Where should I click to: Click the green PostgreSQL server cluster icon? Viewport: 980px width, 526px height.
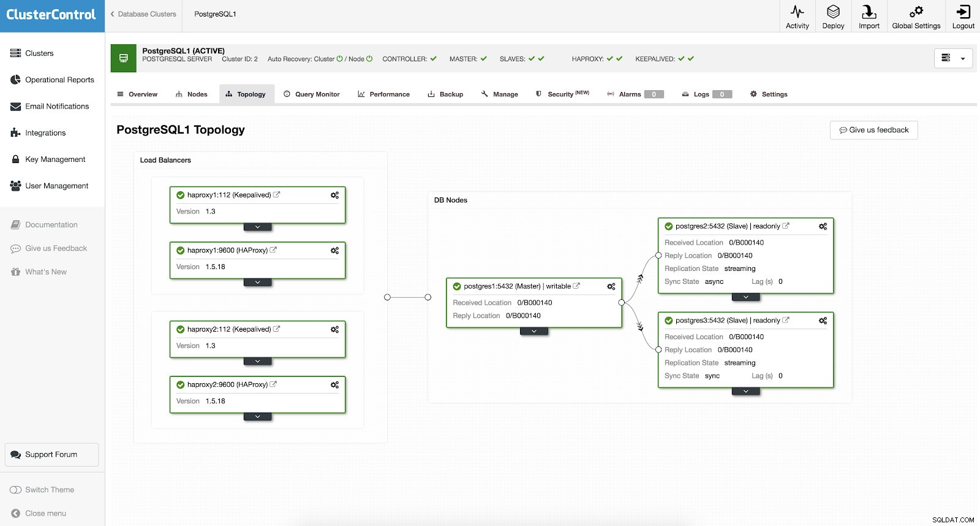(123, 58)
